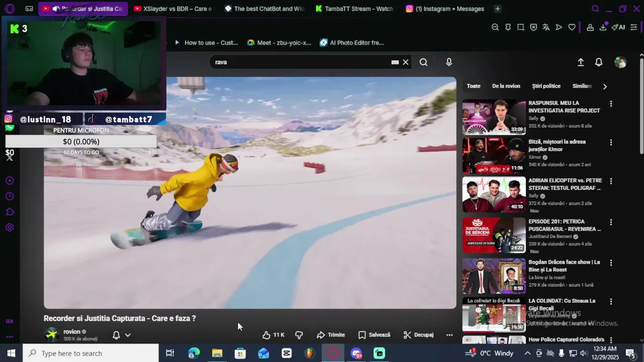644x362 pixels.
Task: Open the How to use - Cust... bookmark
Action: point(206,43)
